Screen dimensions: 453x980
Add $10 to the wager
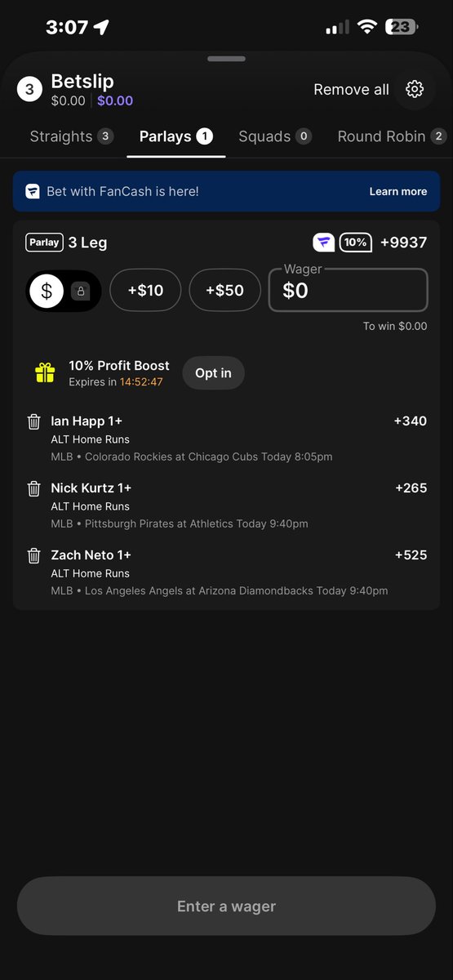tap(145, 290)
